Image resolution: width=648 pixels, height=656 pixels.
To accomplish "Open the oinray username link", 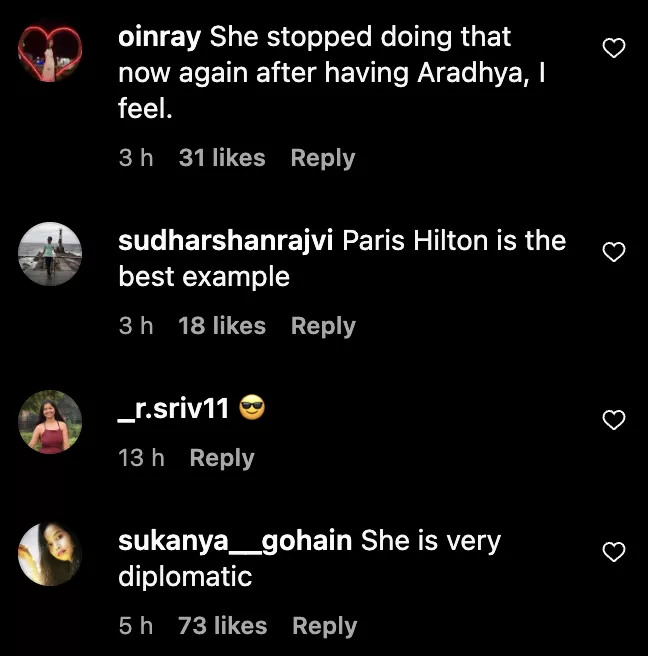I will [160, 38].
